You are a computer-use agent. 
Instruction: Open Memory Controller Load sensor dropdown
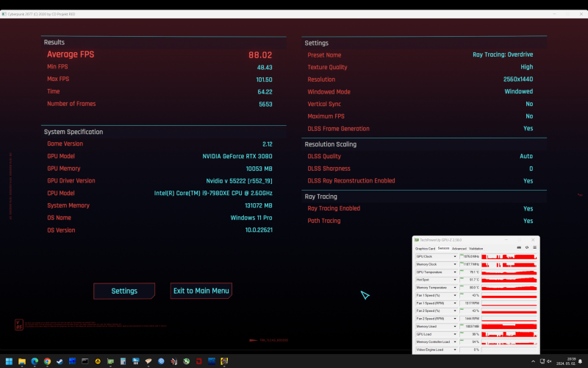click(x=455, y=342)
